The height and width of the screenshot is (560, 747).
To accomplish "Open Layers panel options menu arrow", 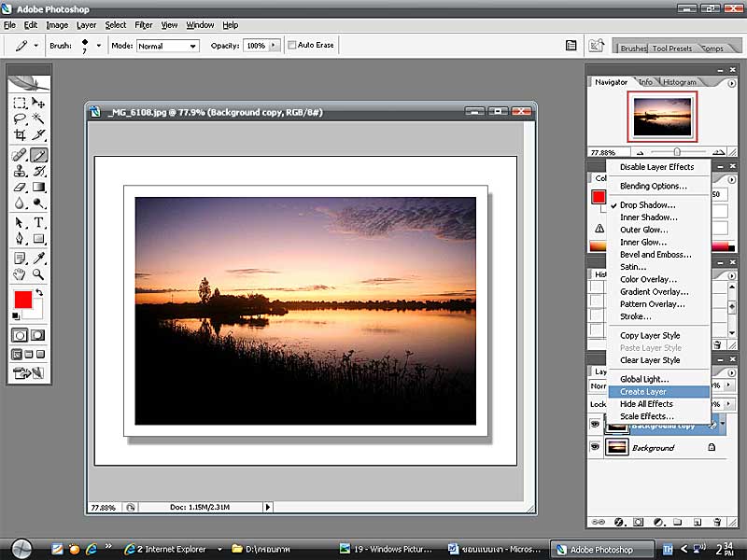I will coord(731,372).
